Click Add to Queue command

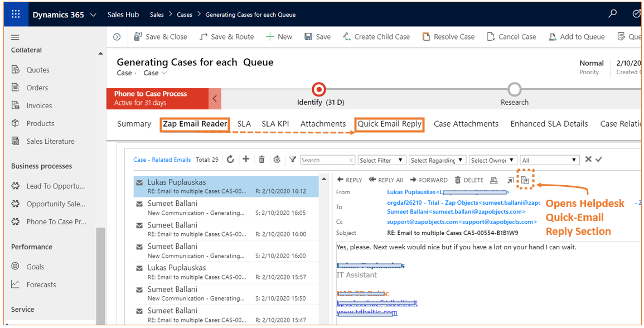click(577, 37)
